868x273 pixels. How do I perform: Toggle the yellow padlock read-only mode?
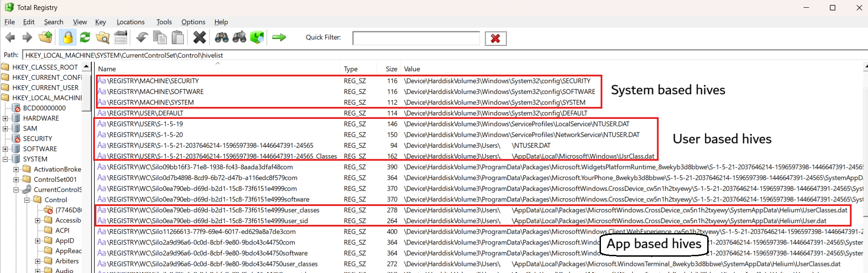(x=68, y=37)
